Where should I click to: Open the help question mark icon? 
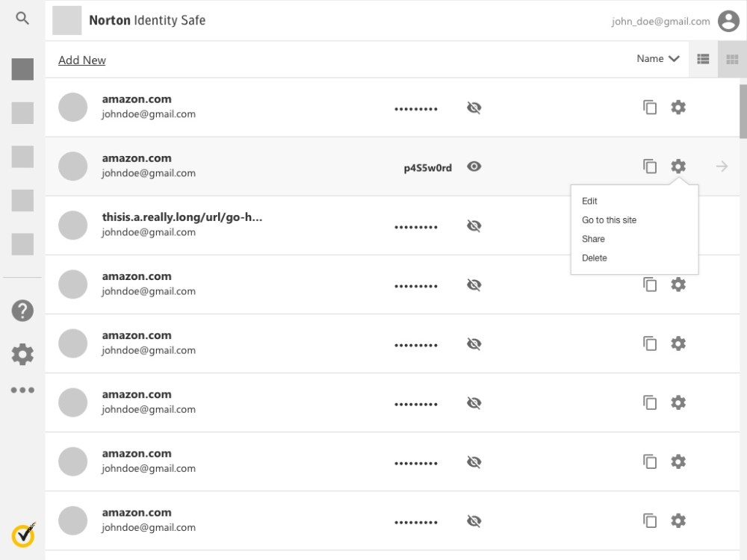tap(22, 311)
